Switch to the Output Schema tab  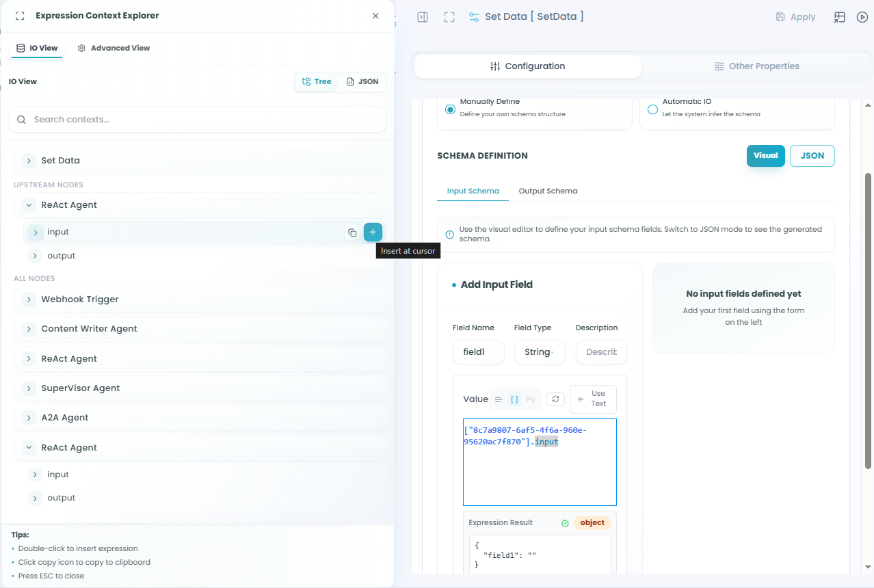pos(548,191)
